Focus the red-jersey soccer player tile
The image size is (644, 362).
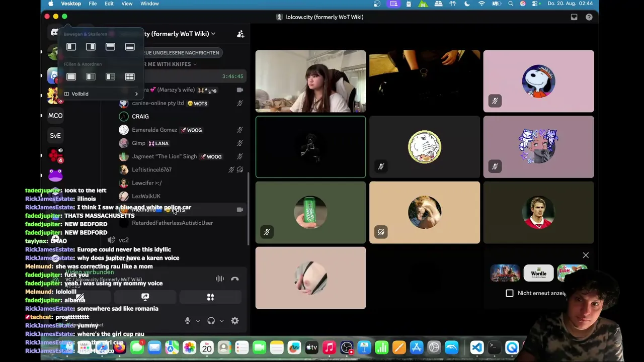(x=538, y=212)
